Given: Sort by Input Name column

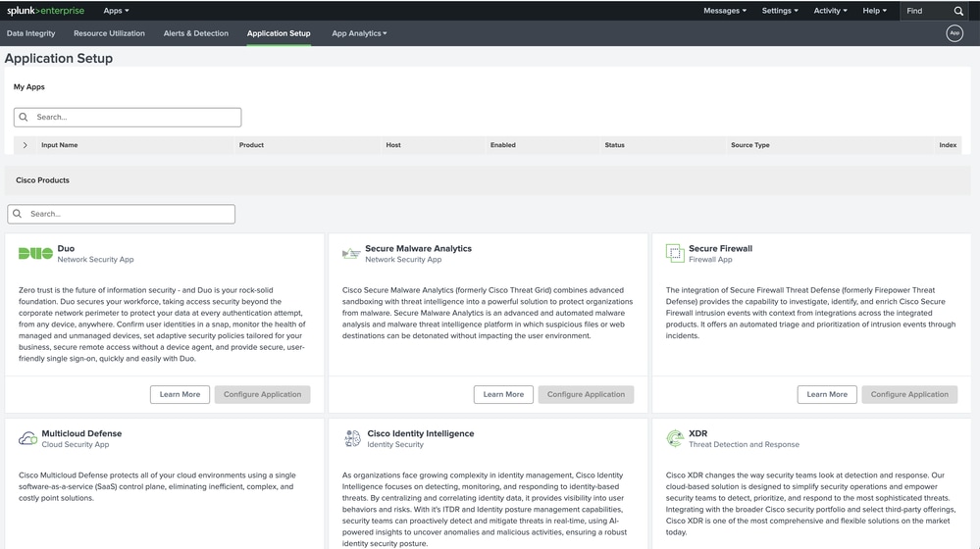Looking at the screenshot, I should pos(60,145).
